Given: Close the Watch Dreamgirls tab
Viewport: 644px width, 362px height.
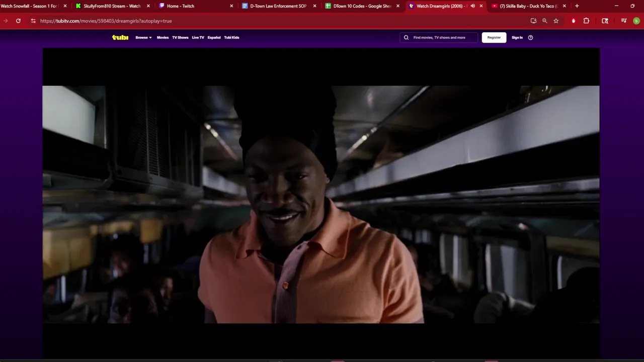Looking at the screenshot, I should click(x=481, y=6).
